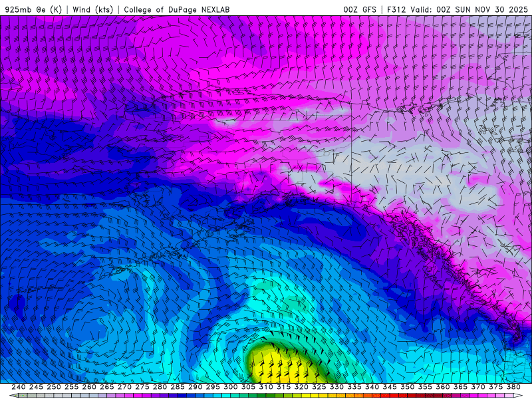Click the 285 value on the color scale
Screen dimensions: 532x399
tap(178, 387)
